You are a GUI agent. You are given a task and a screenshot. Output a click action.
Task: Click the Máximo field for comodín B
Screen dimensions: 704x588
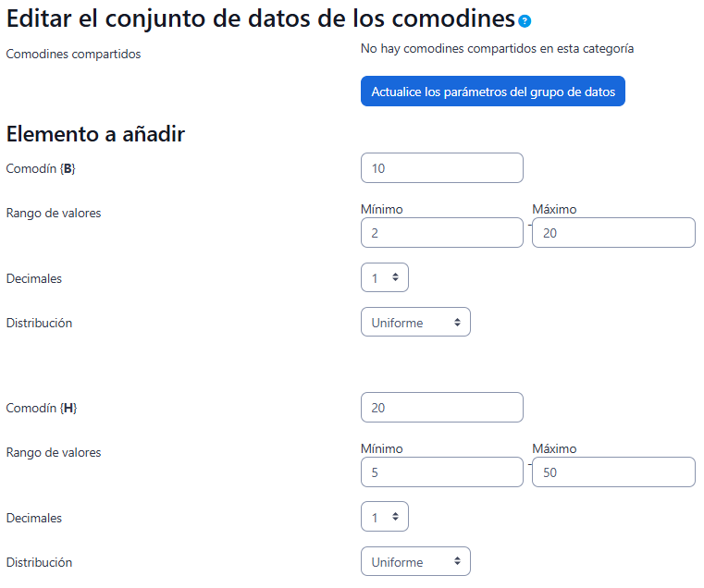[613, 233]
